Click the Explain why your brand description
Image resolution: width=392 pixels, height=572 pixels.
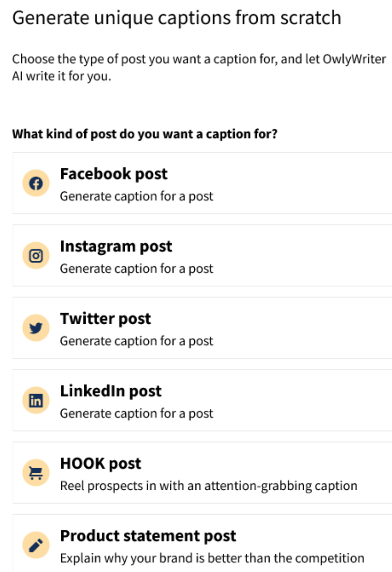point(212,558)
